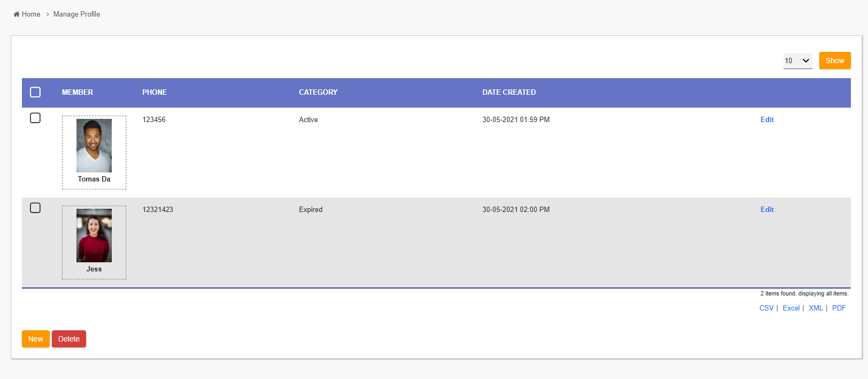
Task: Download the list as PDF
Action: 839,308
